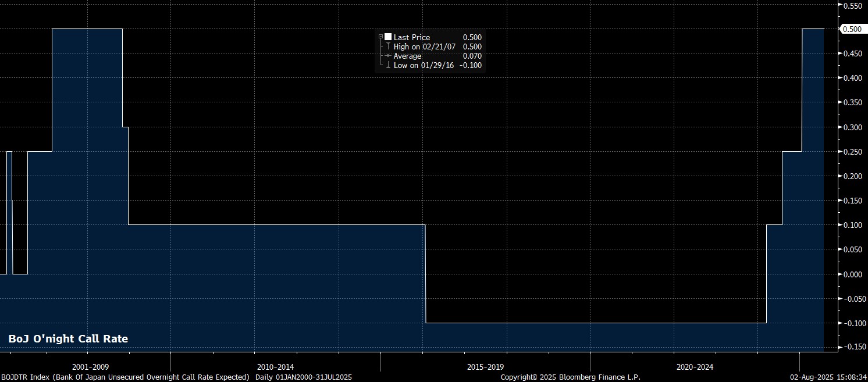The width and height of the screenshot is (868, 382).
Task: Click the 'BoJ O'night Call Rate' chart title
Action: coord(68,339)
